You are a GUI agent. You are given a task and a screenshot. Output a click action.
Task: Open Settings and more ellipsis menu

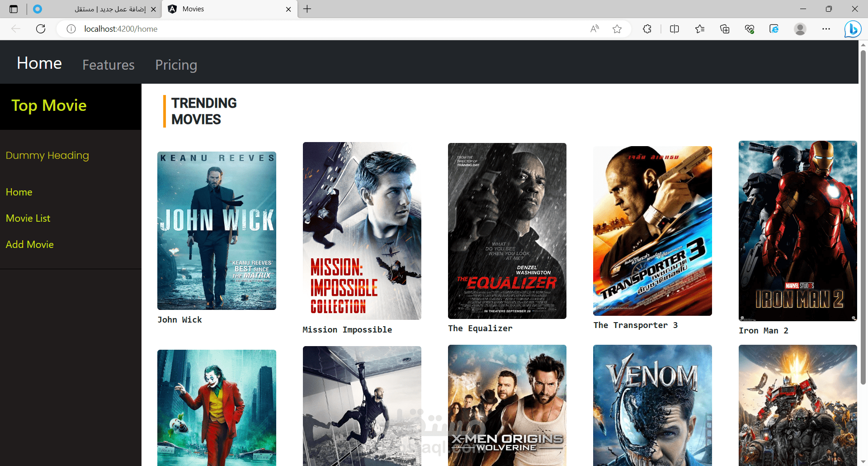(826, 29)
